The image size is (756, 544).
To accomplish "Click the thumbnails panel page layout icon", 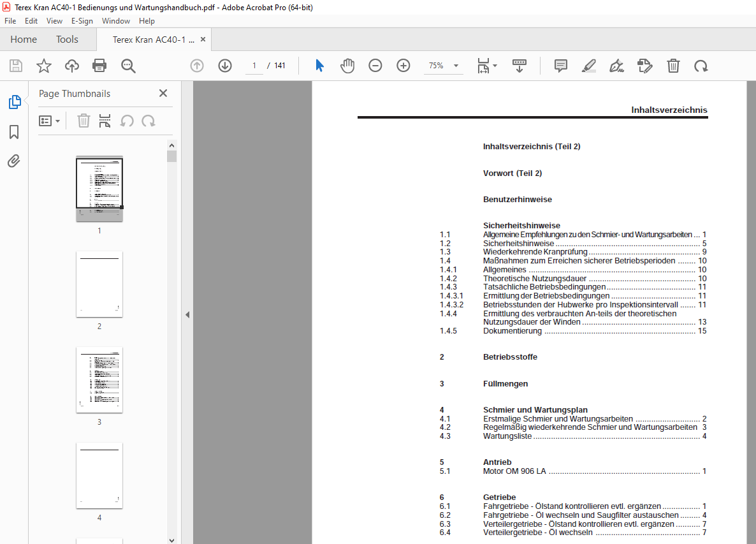I will (x=105, y=121).
